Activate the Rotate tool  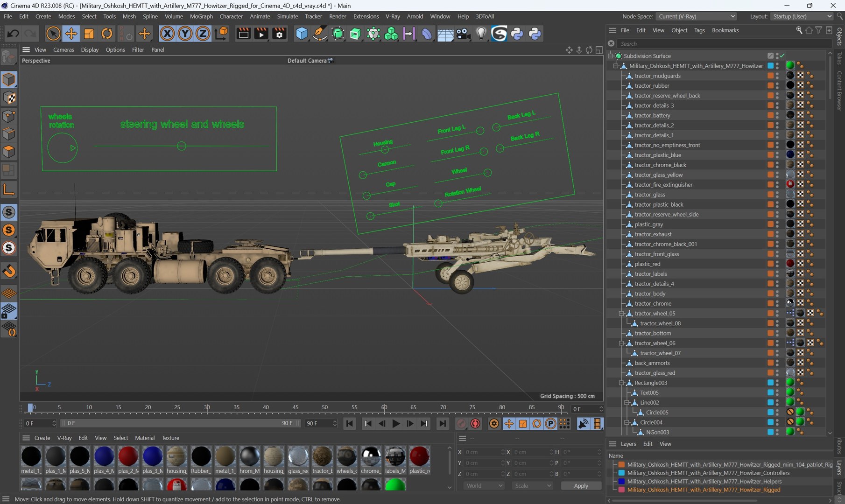[x=107, y=34]
